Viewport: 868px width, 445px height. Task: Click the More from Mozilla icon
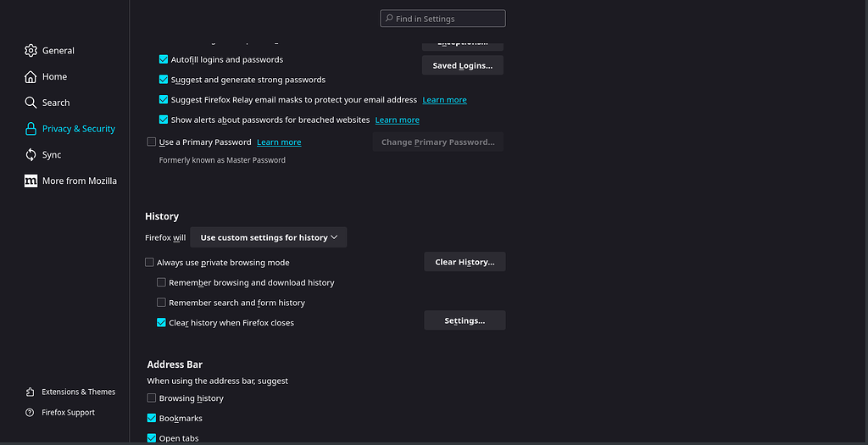coord(31,181)
